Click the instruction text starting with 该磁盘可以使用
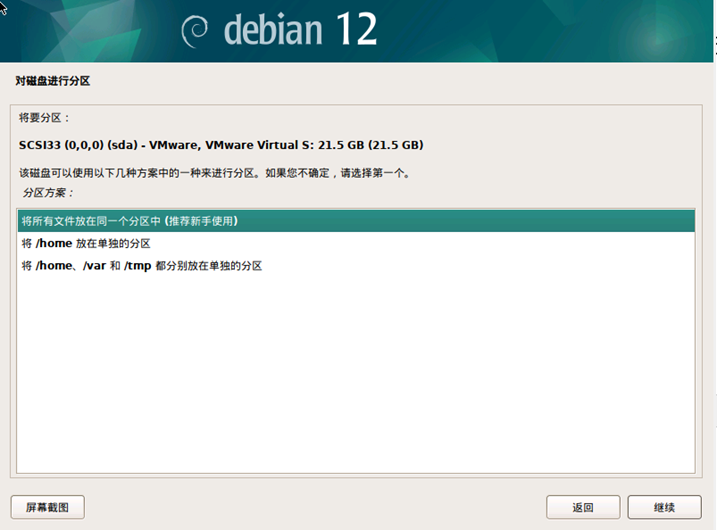 (214, 172)
